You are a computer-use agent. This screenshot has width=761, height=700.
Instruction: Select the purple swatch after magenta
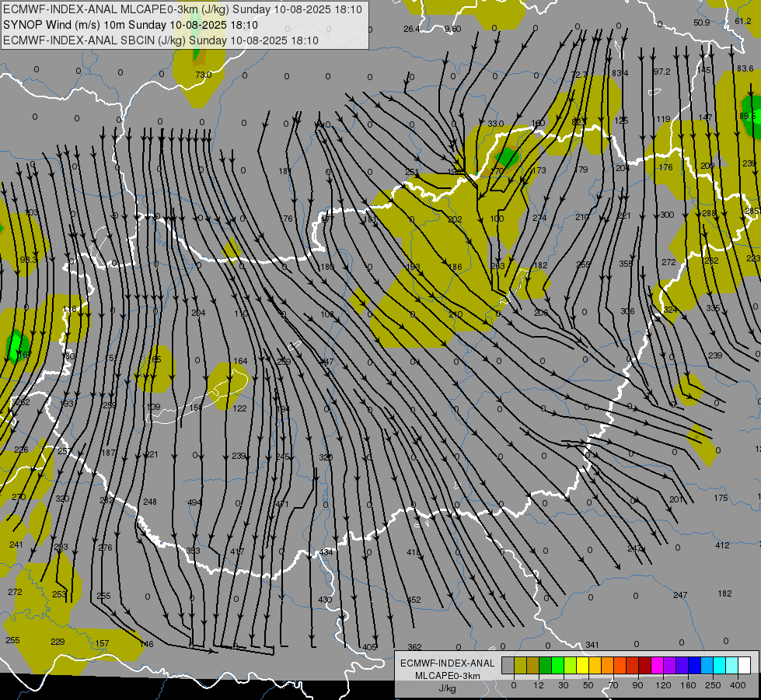click(670, 666)
